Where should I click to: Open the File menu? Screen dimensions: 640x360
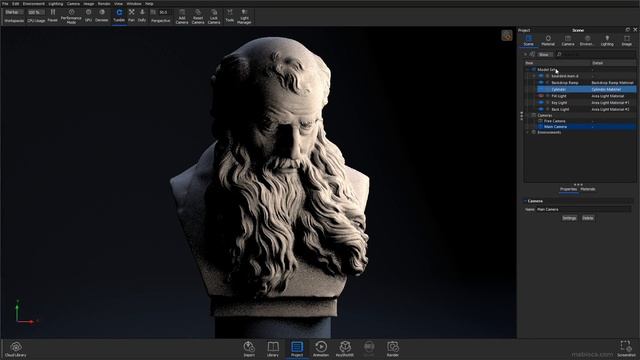tap(5, 4)
